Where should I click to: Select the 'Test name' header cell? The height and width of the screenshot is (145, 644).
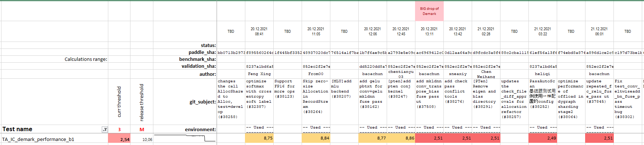[55, 129]
